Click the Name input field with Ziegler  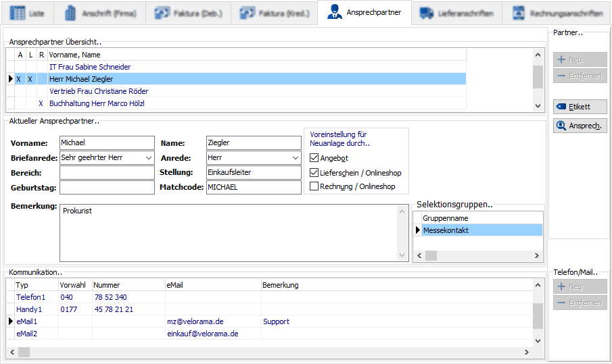click(254, 142)
